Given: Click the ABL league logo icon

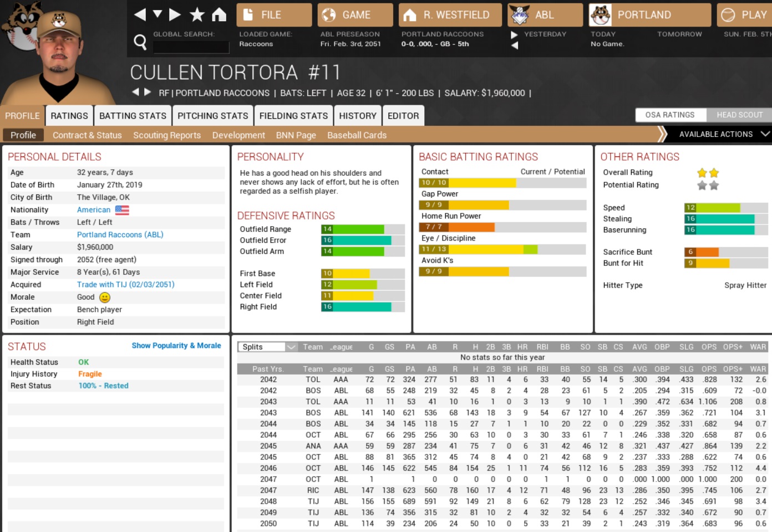Looking at the screenshot, I should click(x=519, y=15).
